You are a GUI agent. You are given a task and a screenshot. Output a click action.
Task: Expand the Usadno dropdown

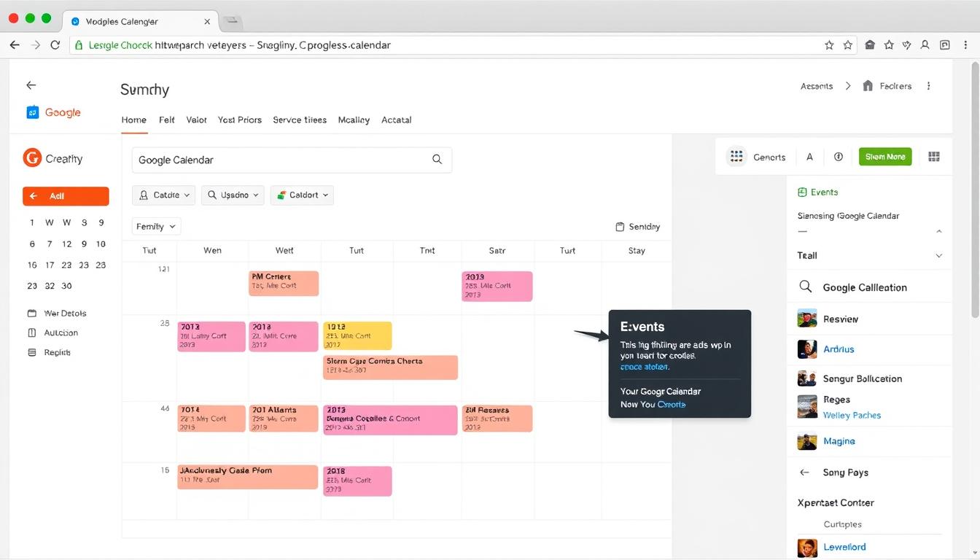(233, 195)
